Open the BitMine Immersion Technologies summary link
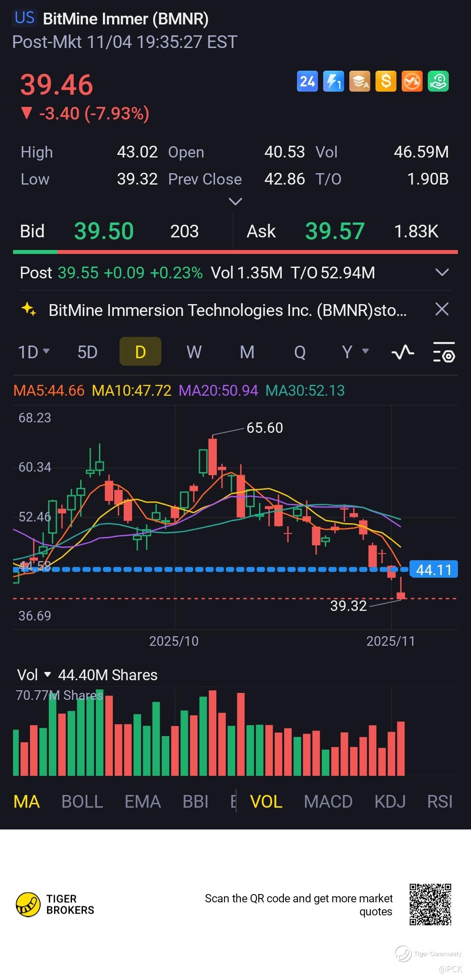Viewport: 471px width, 980px height. [x=228, y=310]
